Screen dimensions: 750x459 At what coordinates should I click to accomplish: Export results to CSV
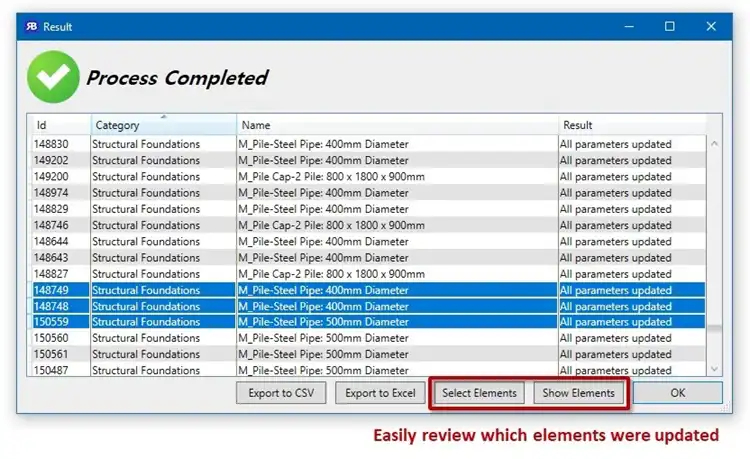281,393
